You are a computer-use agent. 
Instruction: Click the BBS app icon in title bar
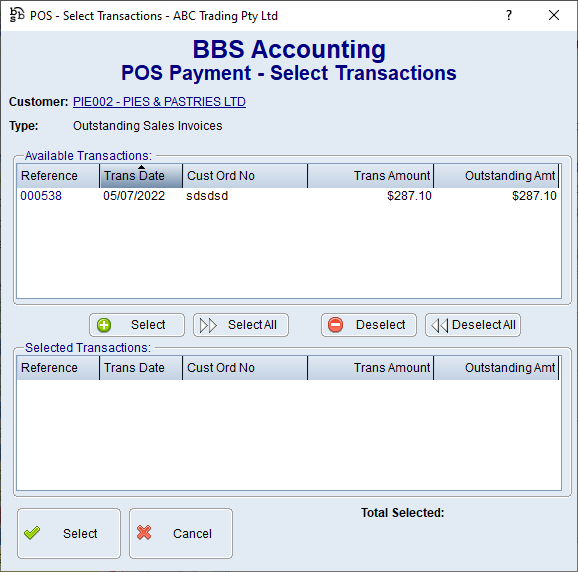click(17, 15)
